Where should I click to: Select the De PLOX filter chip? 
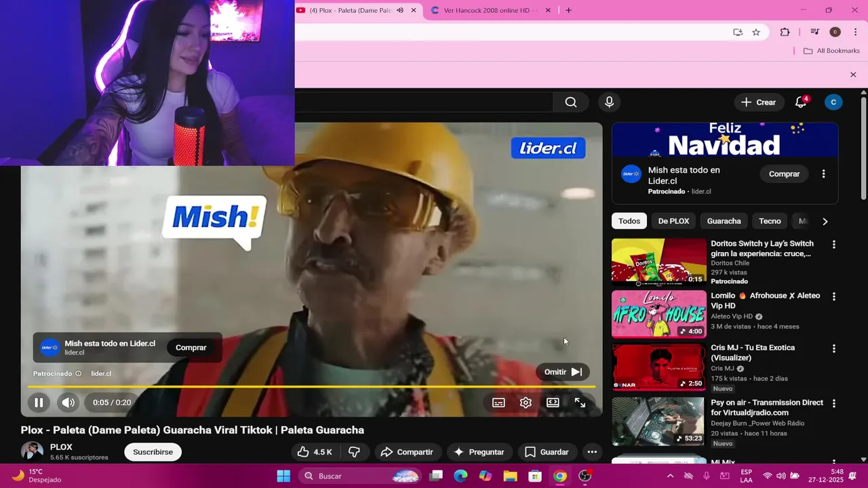(673, 221)
